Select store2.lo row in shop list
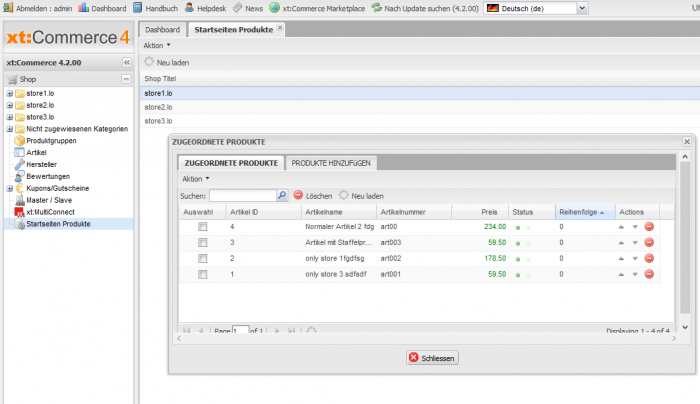The image size is (700, 404). (420, 107)
